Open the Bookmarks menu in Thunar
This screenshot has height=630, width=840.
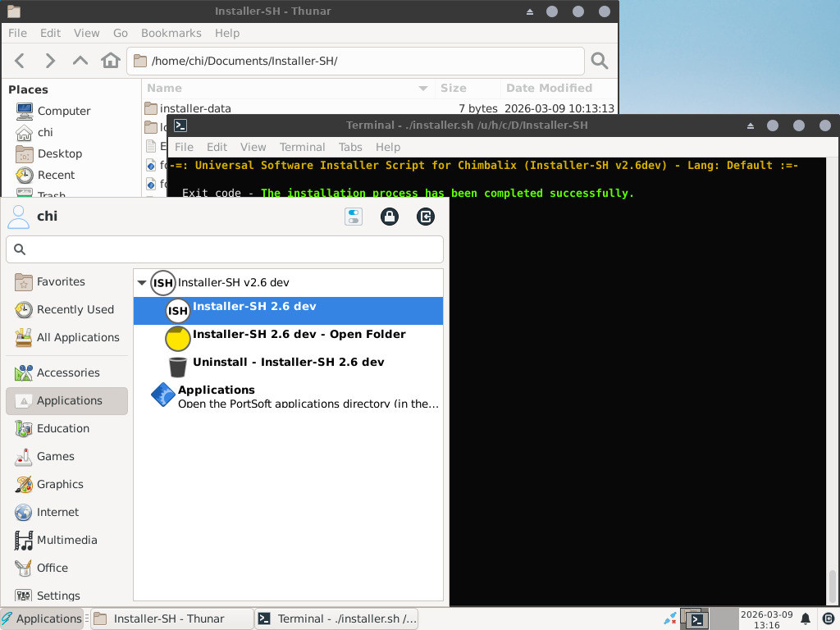tap(171, 33)
